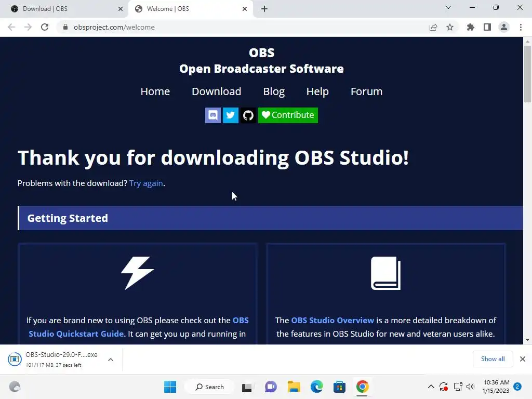Image resolution: width=532 pixels, height=399 pixels.
Task: Reload the OBS welcome page
Action: pos(45,27)
